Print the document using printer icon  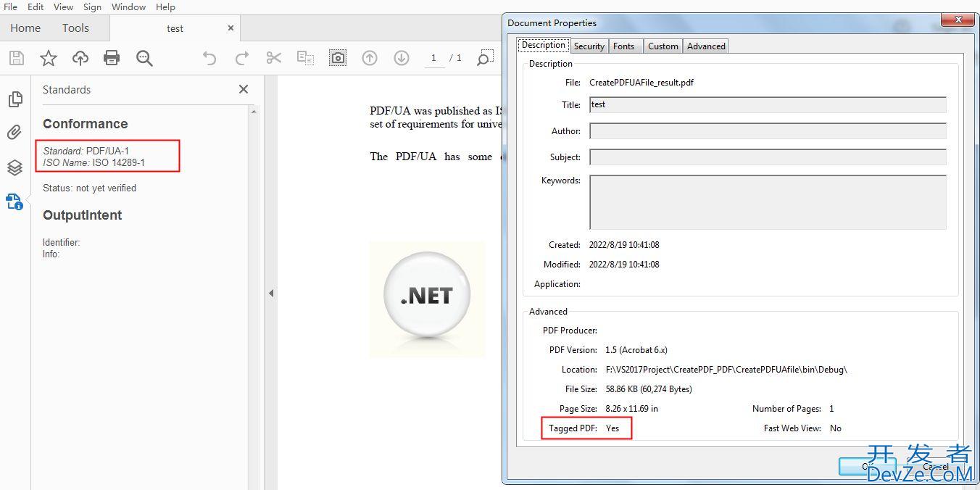112,58
